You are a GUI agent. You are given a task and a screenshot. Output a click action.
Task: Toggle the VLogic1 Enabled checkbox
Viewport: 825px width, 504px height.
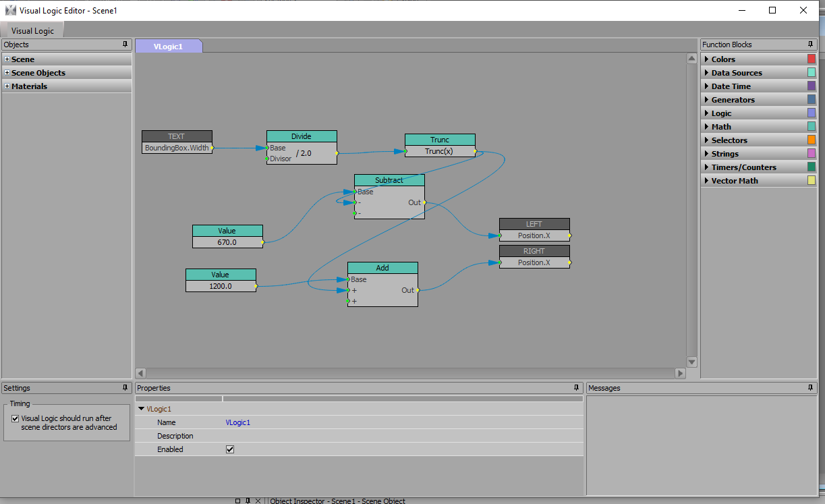(x=230, y=449)
